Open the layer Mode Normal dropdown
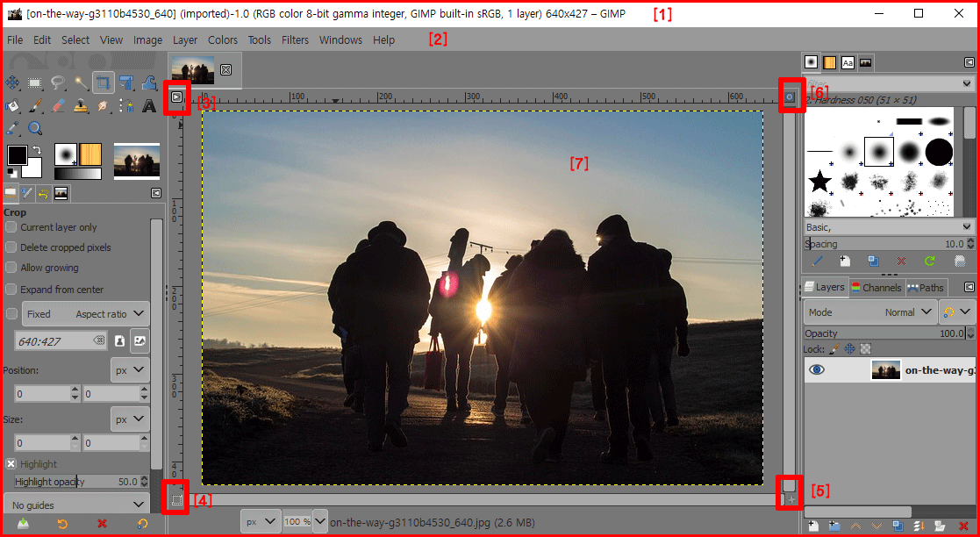The height and width of the screenshot is (537, 980). (x=870, y=312)
